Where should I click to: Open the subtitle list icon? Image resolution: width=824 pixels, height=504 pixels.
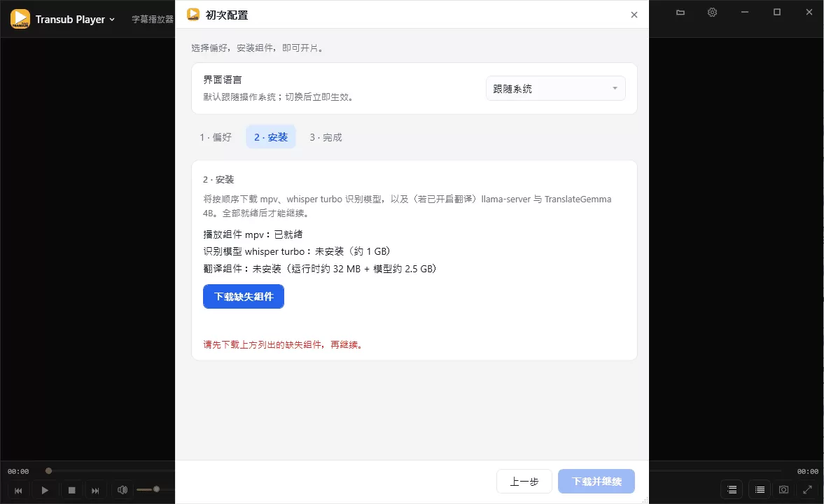pos(732,490)
